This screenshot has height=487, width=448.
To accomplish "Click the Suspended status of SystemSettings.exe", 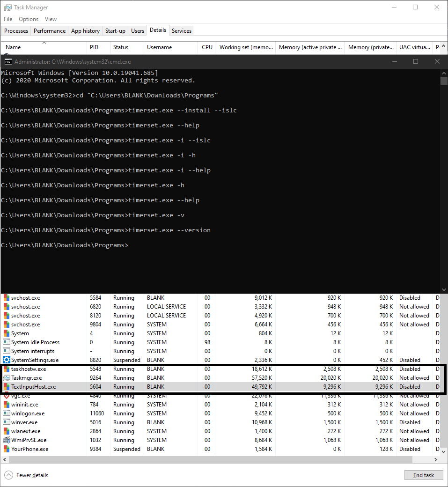I will pos(127,360).
